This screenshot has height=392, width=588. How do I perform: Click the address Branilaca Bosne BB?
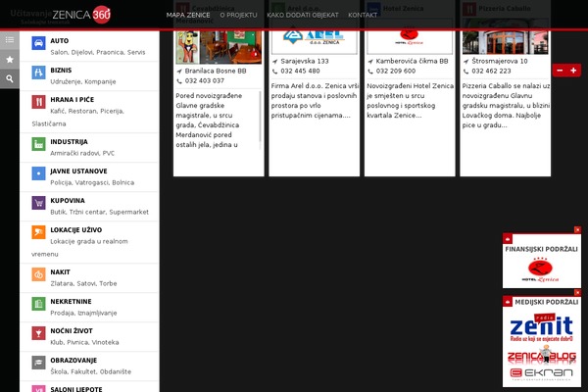pyautogui.click(x=216, y=71)
